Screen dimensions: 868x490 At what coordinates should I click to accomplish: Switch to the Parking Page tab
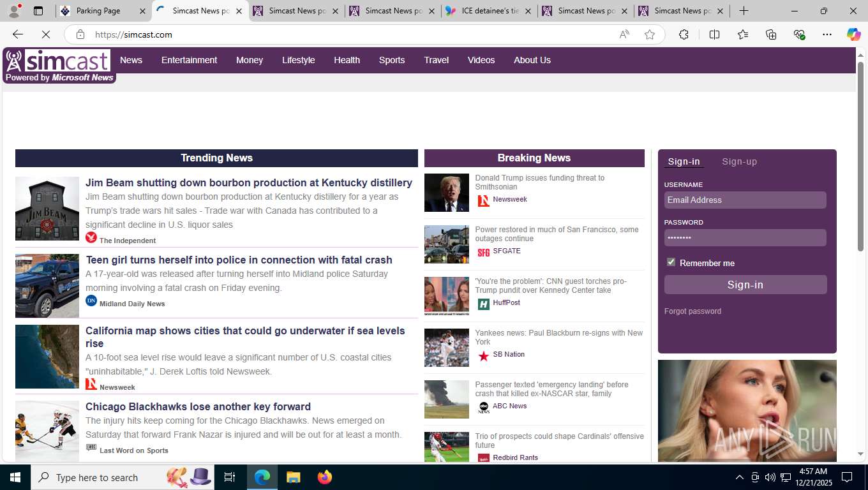[103, 11]
